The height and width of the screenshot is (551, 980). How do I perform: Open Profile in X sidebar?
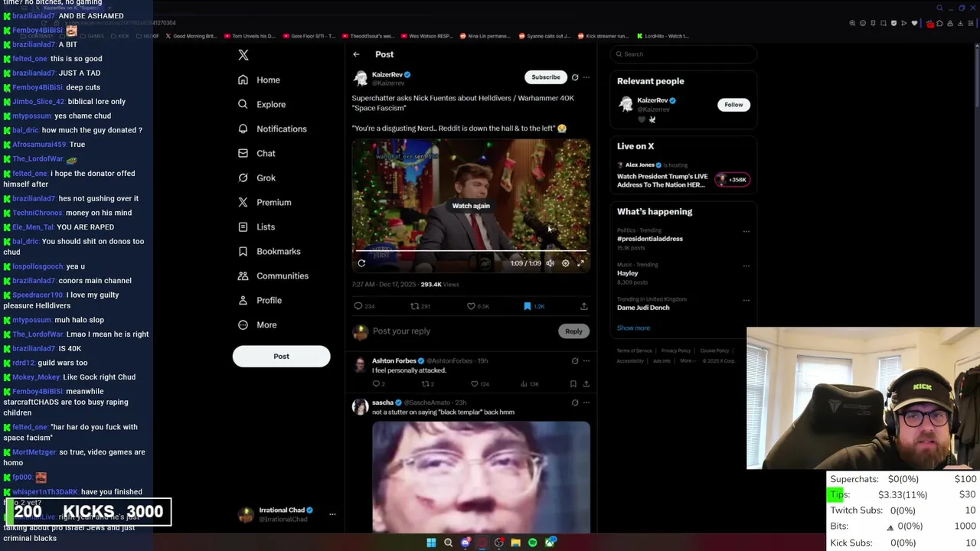coord(260,300)
